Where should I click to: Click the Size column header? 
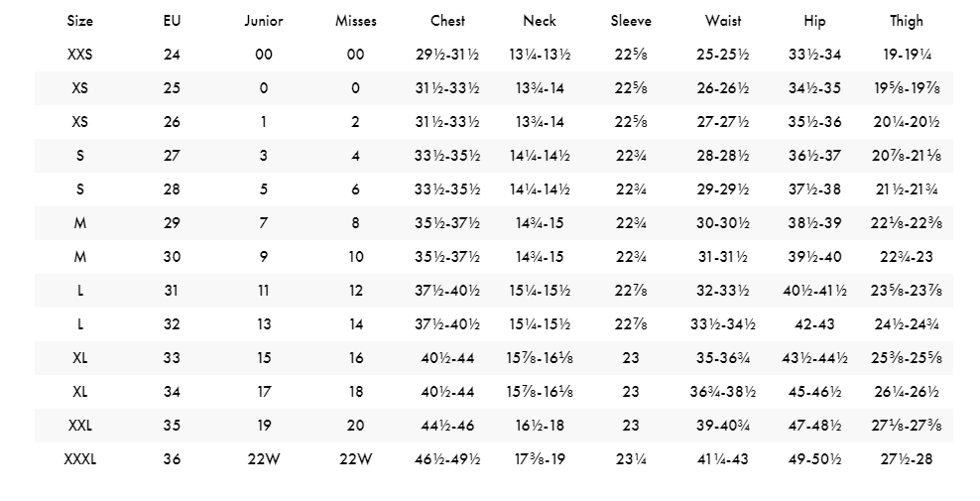coord(80,21)
